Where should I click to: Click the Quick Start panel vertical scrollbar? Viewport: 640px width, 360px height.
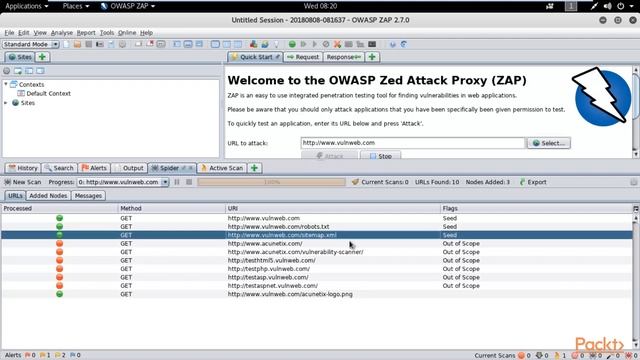pyautogui.click(x=636, y=112)
